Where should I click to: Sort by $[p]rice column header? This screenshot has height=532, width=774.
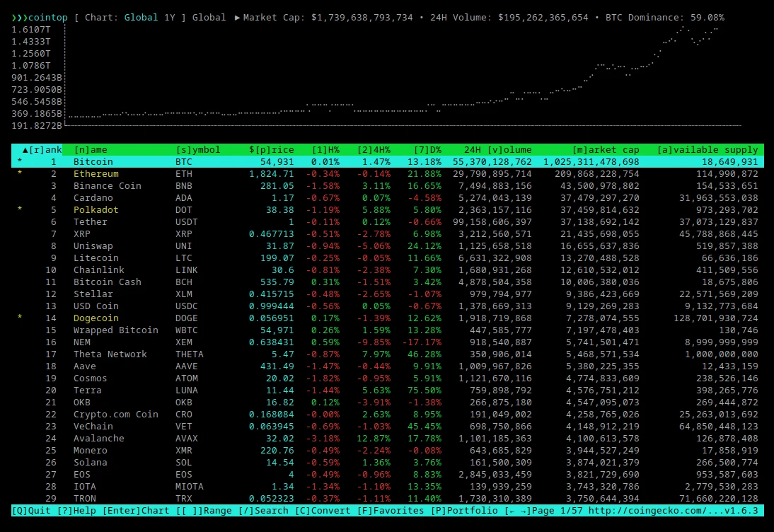272,149
